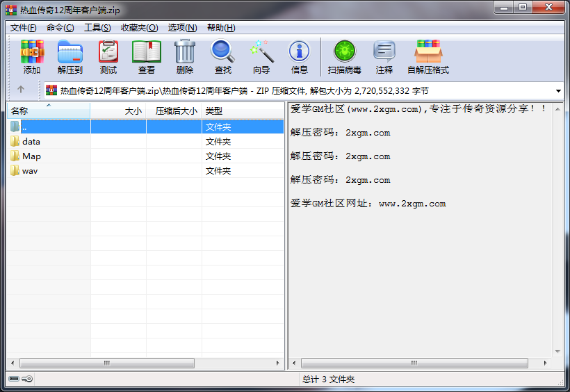The height and width of the screenshot is (392, 570).
Task: Open the File (文件) menu
Action: coord(23,28)
